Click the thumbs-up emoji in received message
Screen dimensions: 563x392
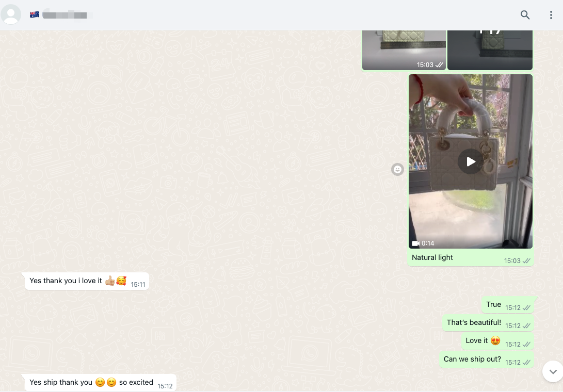(110, 281)
